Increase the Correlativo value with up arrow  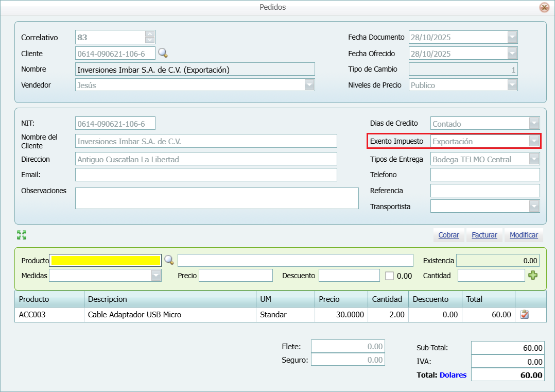point(150,34)
